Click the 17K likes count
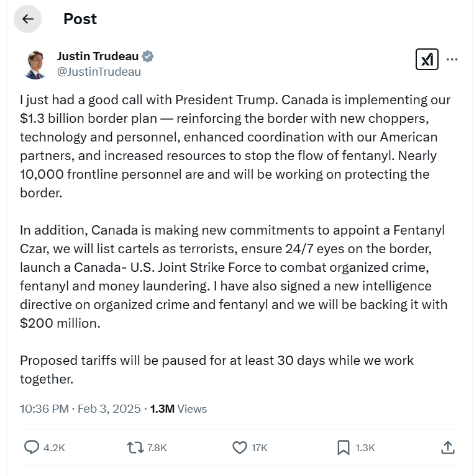Screen dimensions: 474x476 coord(260,447)
